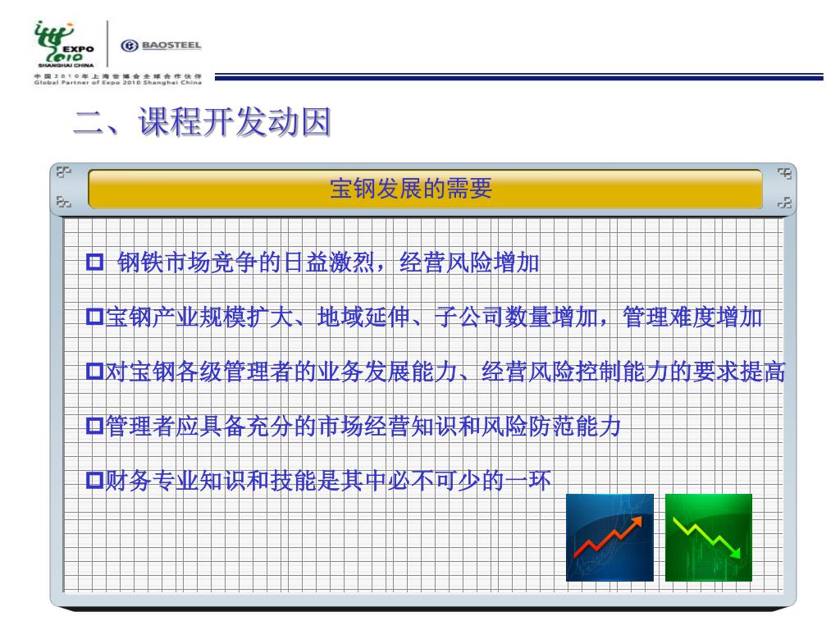Viewport: 840px width, 630px height.
Task: Select the slide title 课程开发动因
Action: click(x=203, y=121)
